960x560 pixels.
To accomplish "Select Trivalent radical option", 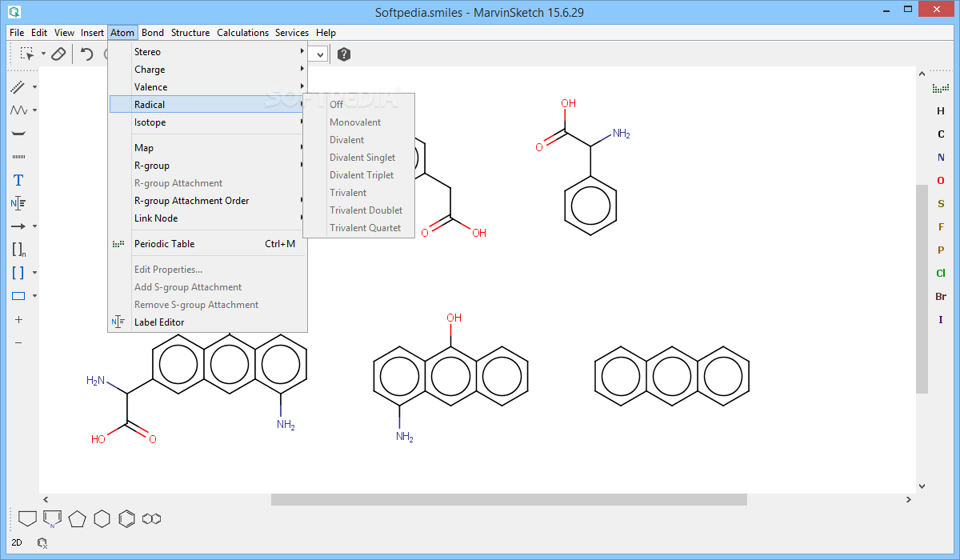I will [x=359, y=193].
